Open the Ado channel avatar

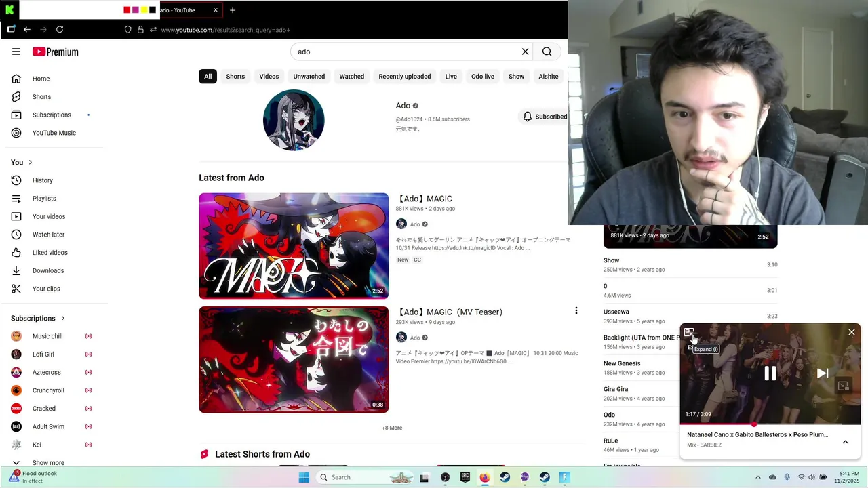pos(294,120)
